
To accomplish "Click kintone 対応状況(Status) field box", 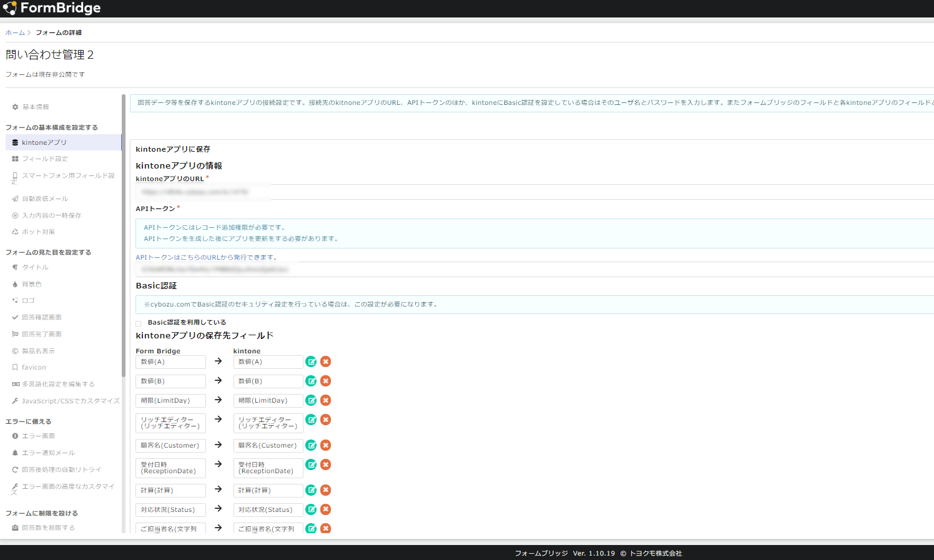I will pos(268,510).
